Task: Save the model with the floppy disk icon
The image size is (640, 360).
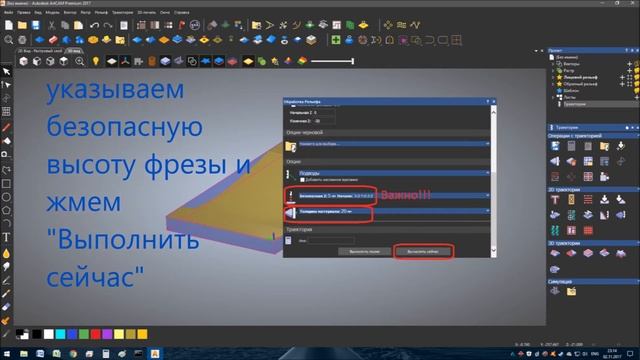Action: [x=36, y=25]
